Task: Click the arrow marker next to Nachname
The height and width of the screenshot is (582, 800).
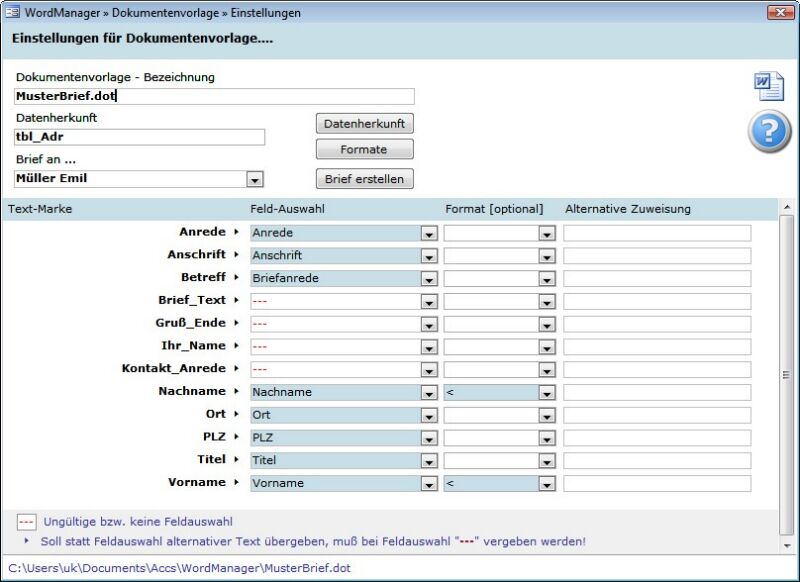Action: [237, 392]
